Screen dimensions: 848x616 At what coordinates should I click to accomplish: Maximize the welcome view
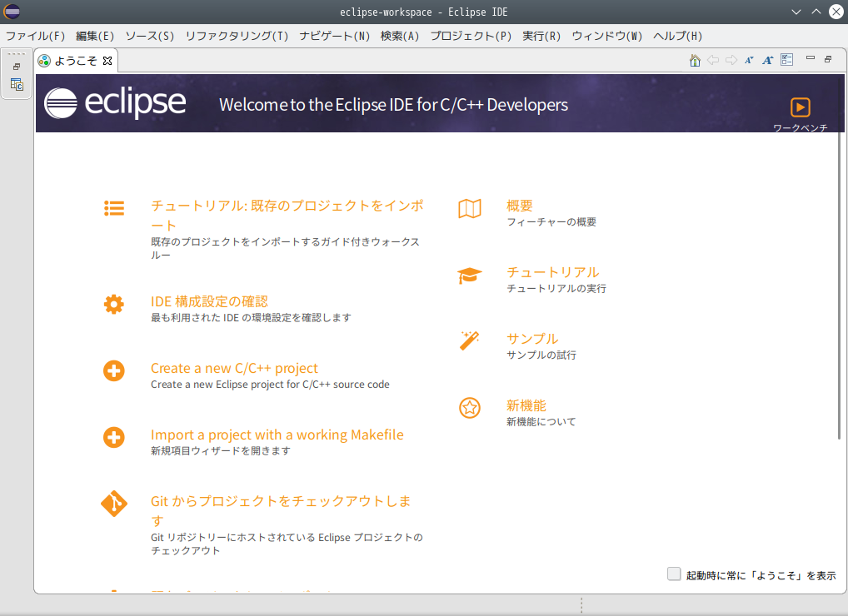point(828,59)
